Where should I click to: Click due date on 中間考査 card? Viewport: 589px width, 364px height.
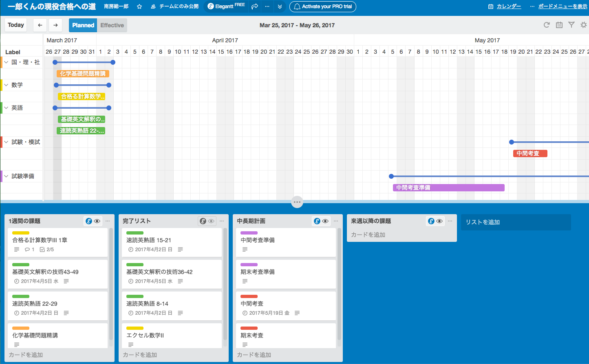pos(266,313)
